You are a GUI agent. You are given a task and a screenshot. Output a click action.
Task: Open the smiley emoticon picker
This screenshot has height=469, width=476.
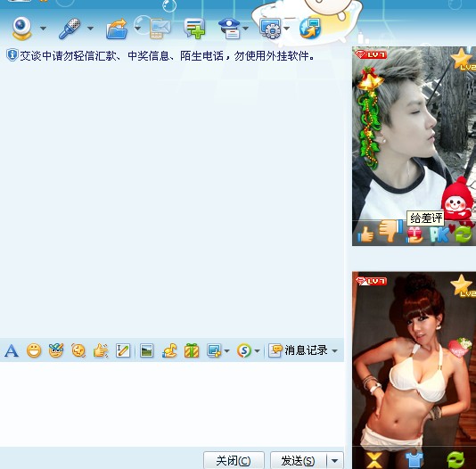34,351
